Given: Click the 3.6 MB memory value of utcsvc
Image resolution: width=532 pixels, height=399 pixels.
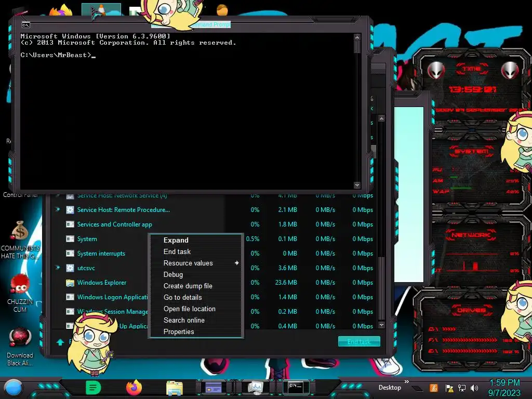Looking at the screenshot, I should click(x=288, y=268).
